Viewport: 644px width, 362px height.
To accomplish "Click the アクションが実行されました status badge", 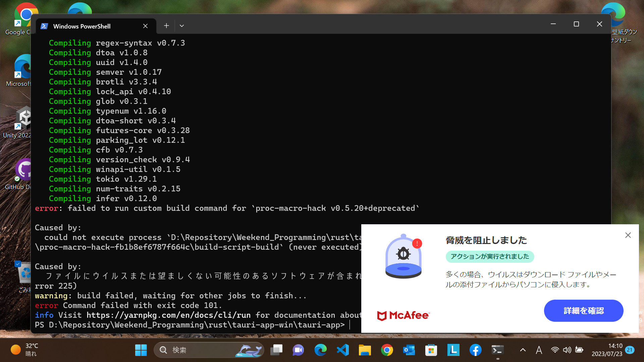I will click(x=490, y=256).
